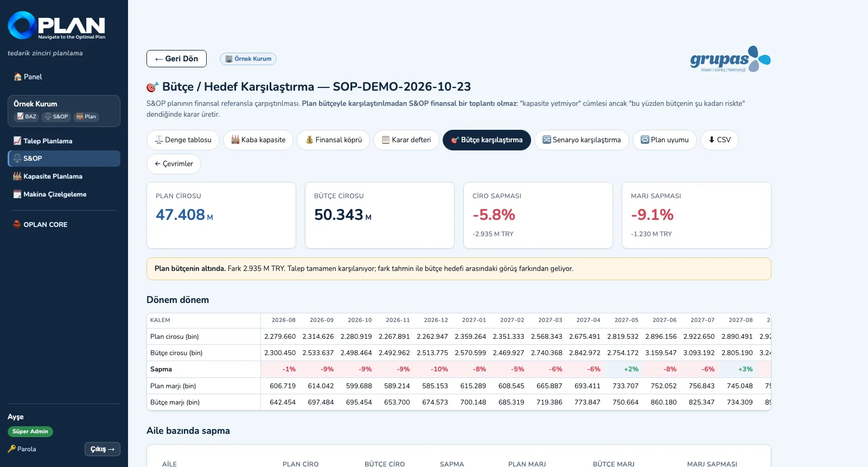Open Plan uyumu tab
Viewport: 868px width, 467px height.
click(665, 140)
